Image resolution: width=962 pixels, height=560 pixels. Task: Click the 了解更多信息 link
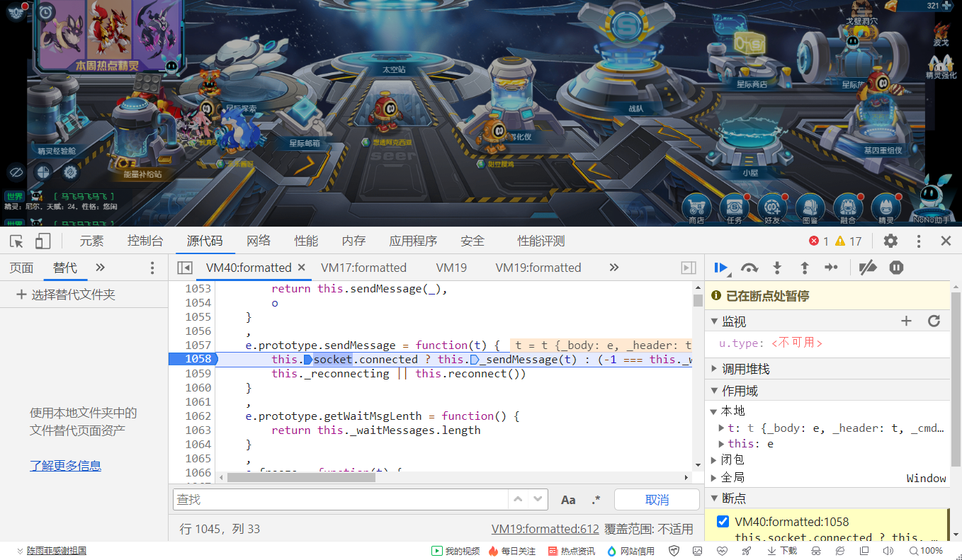pos(65,466)
